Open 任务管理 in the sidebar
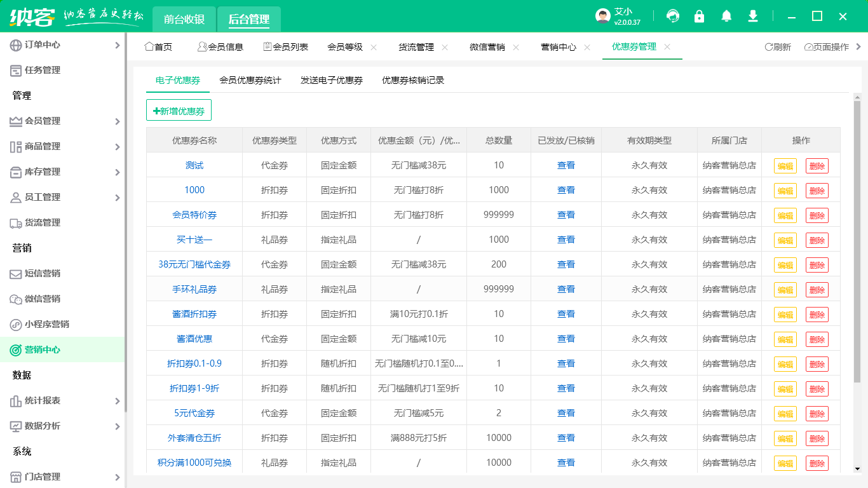The width and height of the screenshot is (868, 488). (43, 70)
